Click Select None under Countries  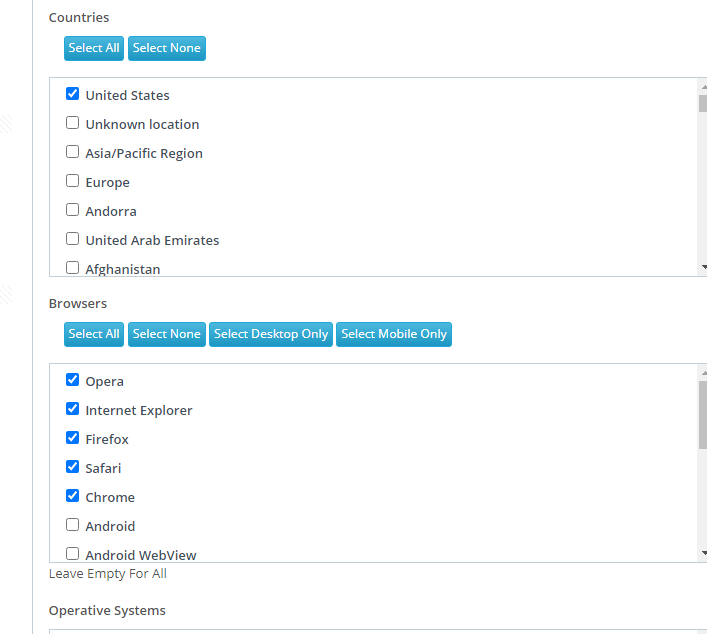(167, 48)
